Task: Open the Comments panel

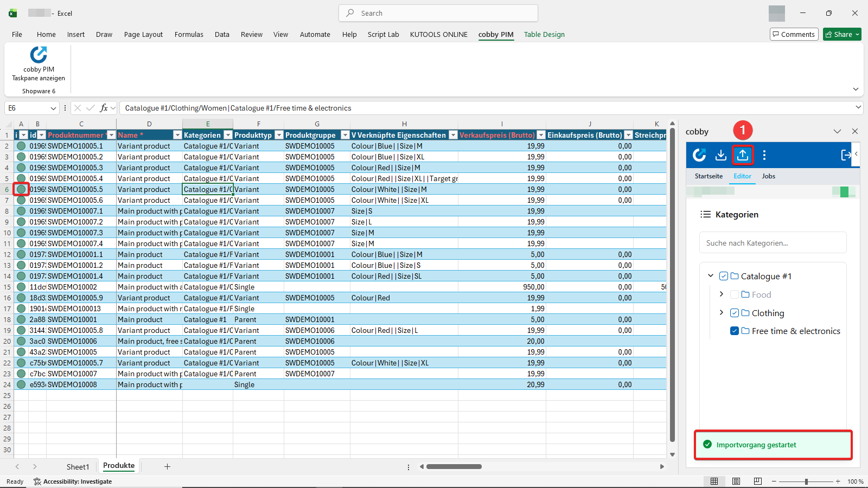Action: point(794,34)
